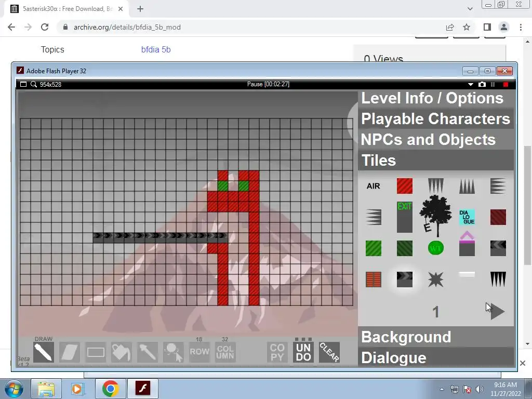The width and height of the screenshot is (532, 399).
Task: Click the recorder magnifier zoom icon
Action: click(34, 84)
